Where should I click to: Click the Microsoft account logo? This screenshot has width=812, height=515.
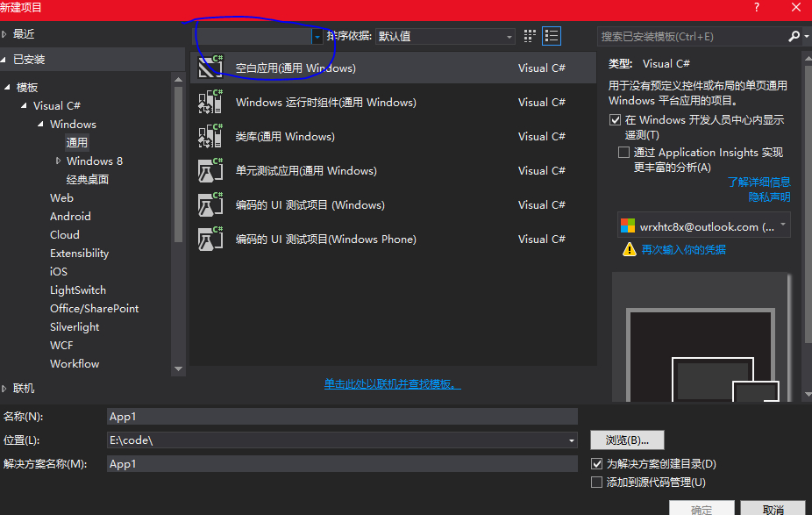click(628, 225)
